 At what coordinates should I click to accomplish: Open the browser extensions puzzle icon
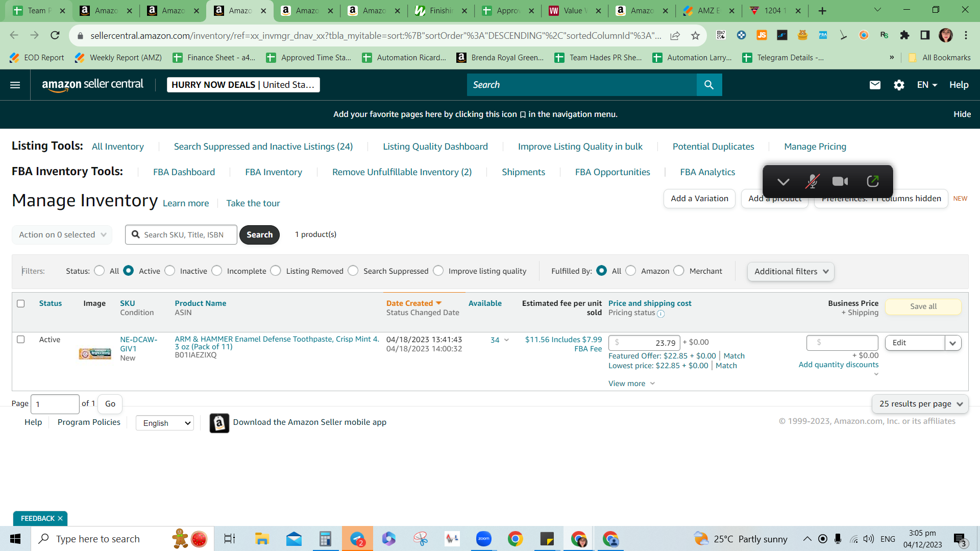point(904,35)
